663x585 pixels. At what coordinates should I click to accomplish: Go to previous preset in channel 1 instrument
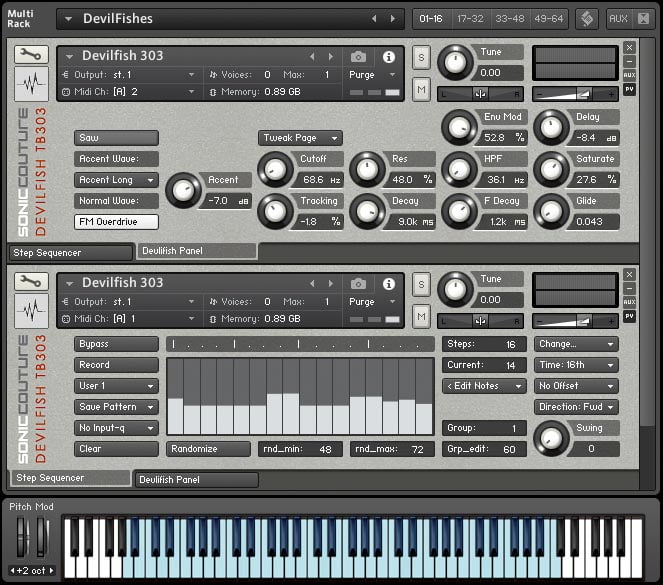tap(312, 284)
